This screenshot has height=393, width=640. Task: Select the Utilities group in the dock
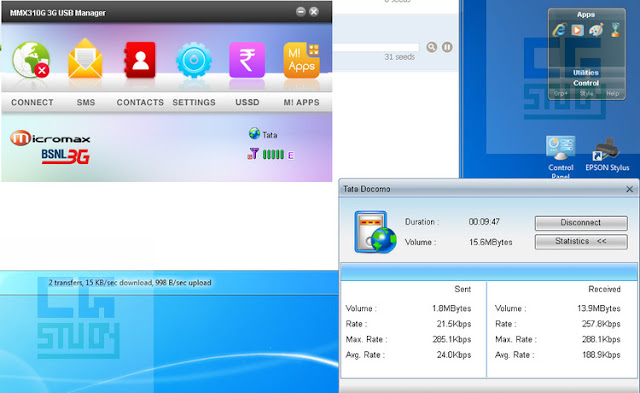click(586, 73)
